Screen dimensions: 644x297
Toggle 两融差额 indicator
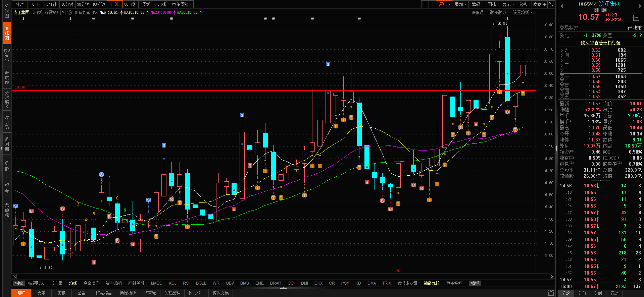pyautogui.click(x=136, y=283)
